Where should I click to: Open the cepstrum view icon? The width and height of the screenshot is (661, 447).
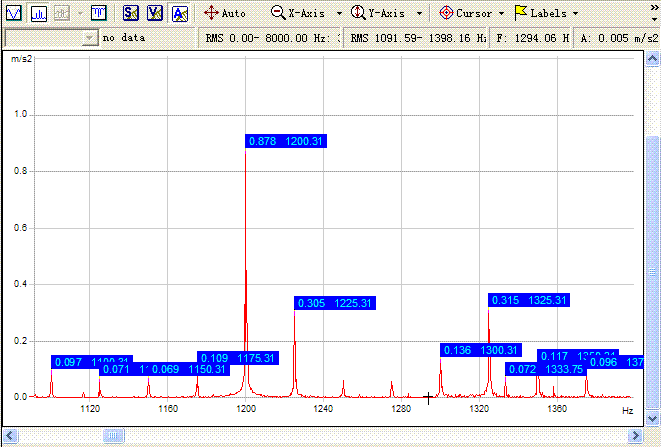[x=99, y=13]
